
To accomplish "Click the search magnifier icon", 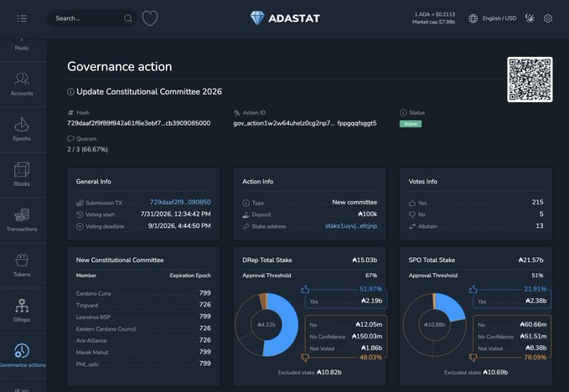I will click(x=128, y=18).
